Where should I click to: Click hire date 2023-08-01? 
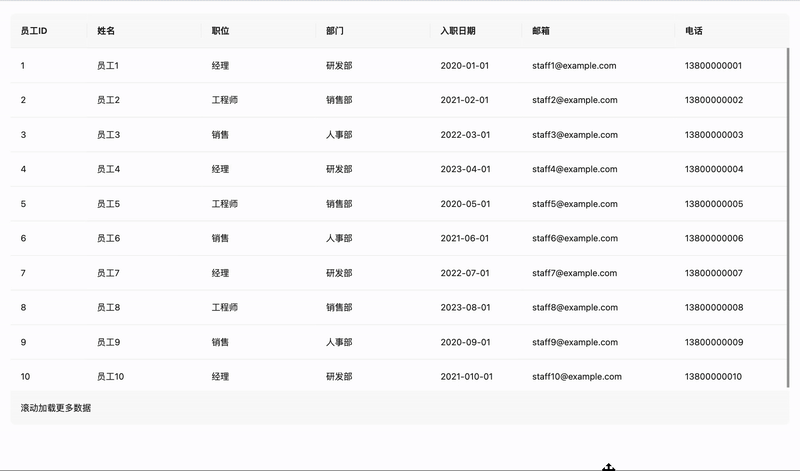coord(465,307)
